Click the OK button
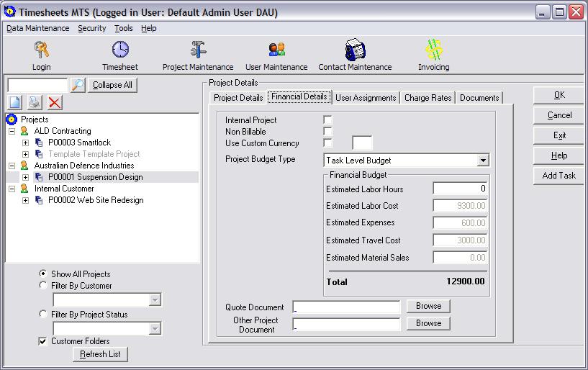The height and width of the screenshot is (370, 588). coord(559,95)
